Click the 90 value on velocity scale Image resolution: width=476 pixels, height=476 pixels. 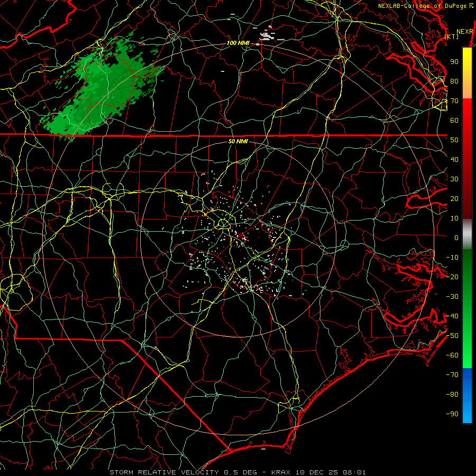pos(454,62)
